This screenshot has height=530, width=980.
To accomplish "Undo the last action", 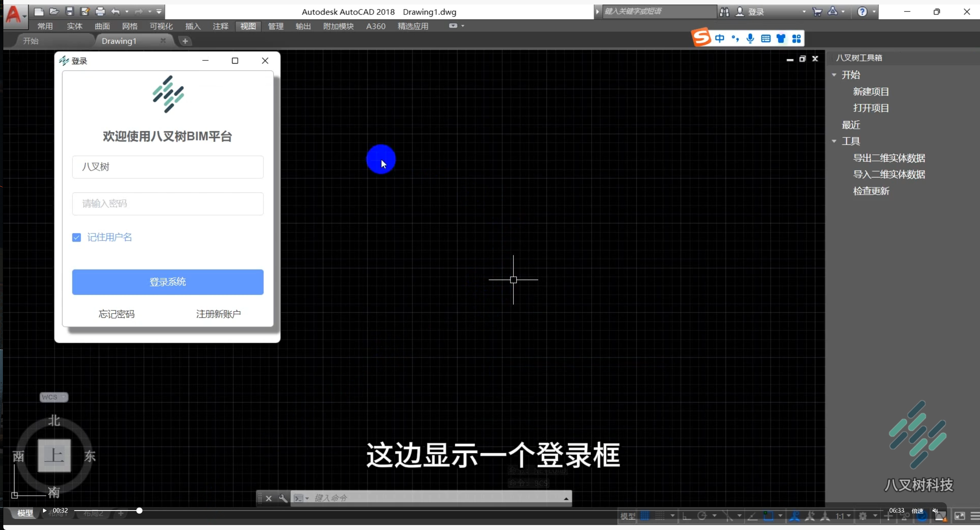I will pyautogui.click(x=115, y=12).
